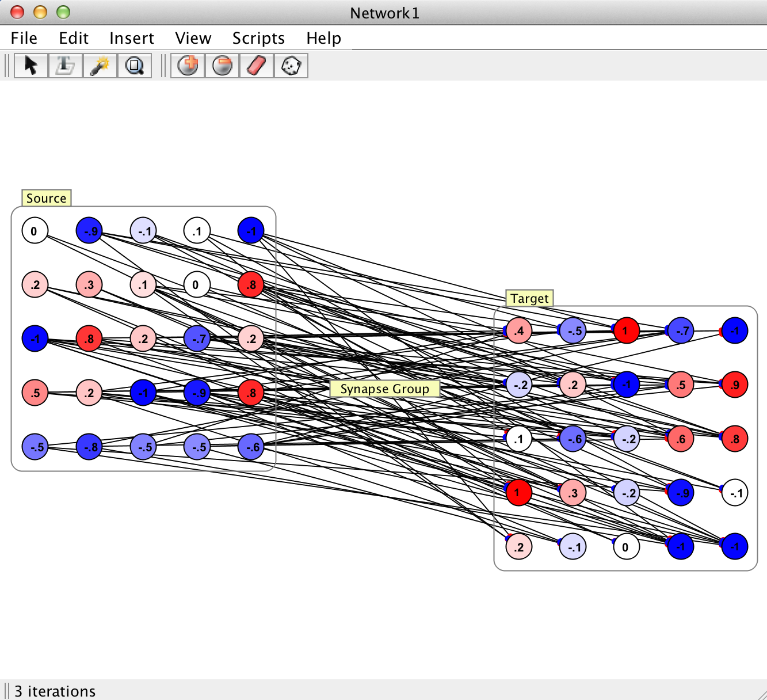Choose the magic wand tool

tap(100, 66)
